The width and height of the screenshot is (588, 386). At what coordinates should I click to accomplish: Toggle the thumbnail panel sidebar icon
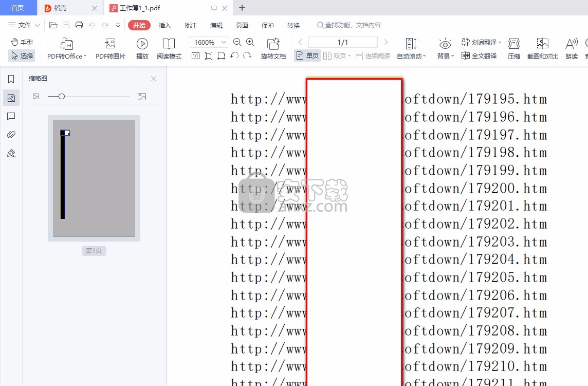pyautogui.click(x=11, y=98)
